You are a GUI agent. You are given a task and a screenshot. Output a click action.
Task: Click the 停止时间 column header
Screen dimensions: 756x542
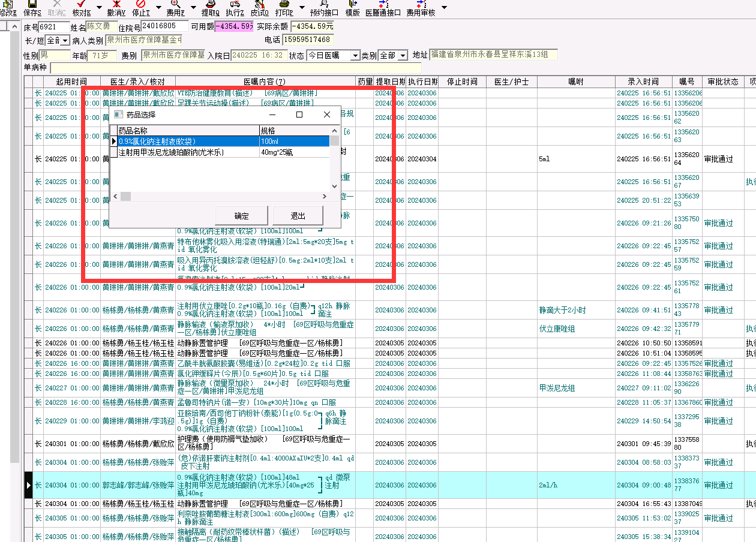point(463,82)
